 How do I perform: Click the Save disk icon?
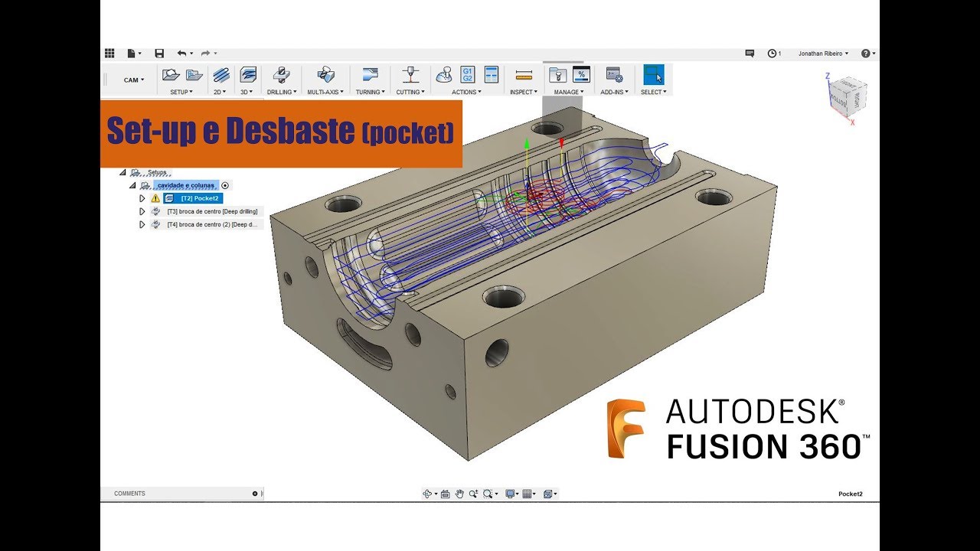[x=159, y=54]
